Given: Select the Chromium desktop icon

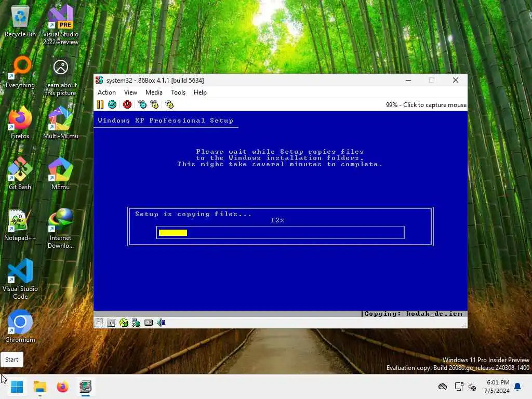Looking at the screenshot, I should tap(20, 326).
